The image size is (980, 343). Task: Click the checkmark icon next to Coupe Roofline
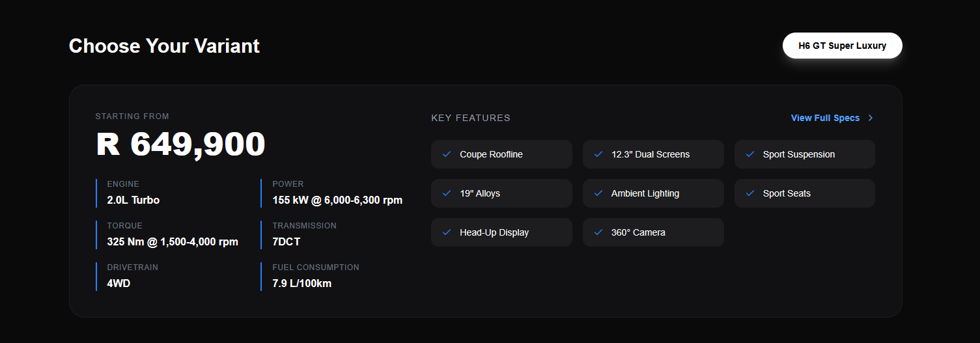click(x=447, y=154)
